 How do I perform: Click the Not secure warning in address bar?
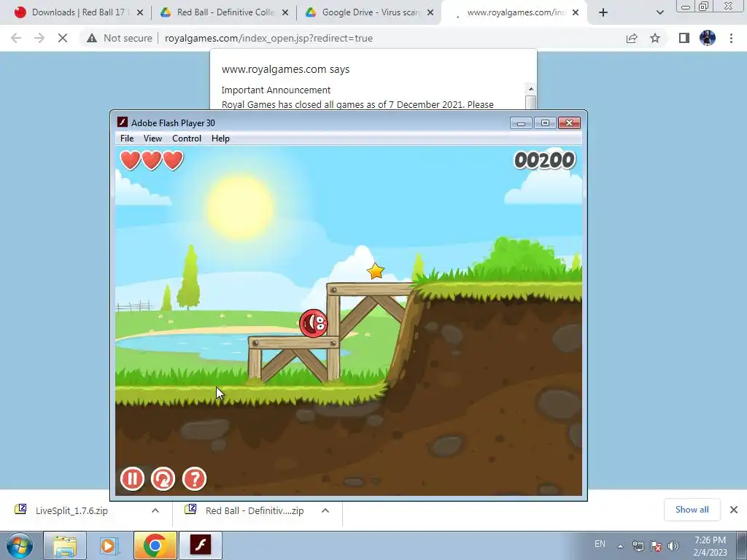point(119,38)
